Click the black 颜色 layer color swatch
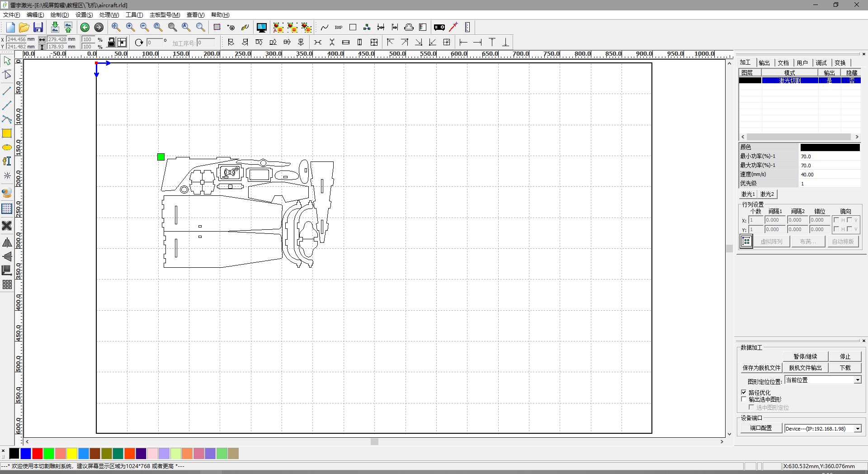Viewport: 868px width, 474px height. pos(830,147)
